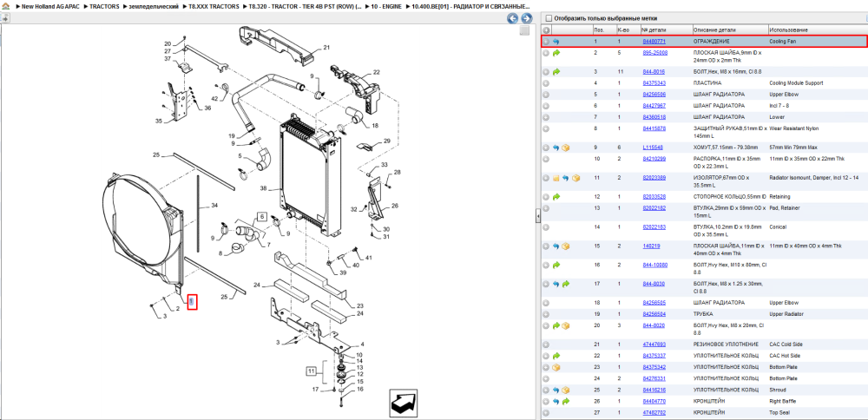Toggle round select button for row 4
This screenshot has width=868, height=420.
click(x=546, y=83)
